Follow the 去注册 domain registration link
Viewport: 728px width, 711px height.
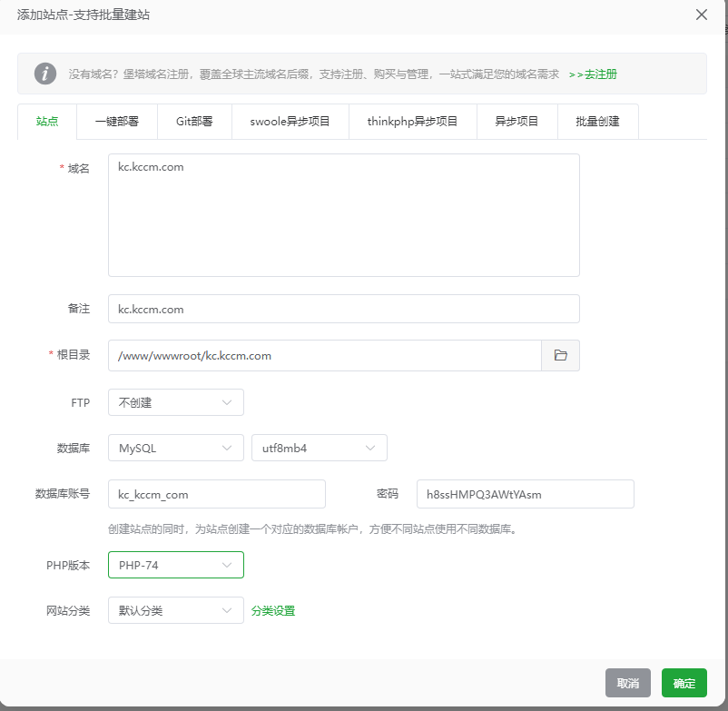coord(593,74)
